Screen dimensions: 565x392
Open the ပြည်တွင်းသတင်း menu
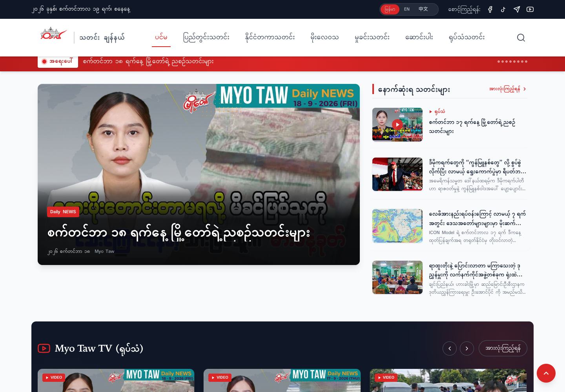tap(206, 38)
